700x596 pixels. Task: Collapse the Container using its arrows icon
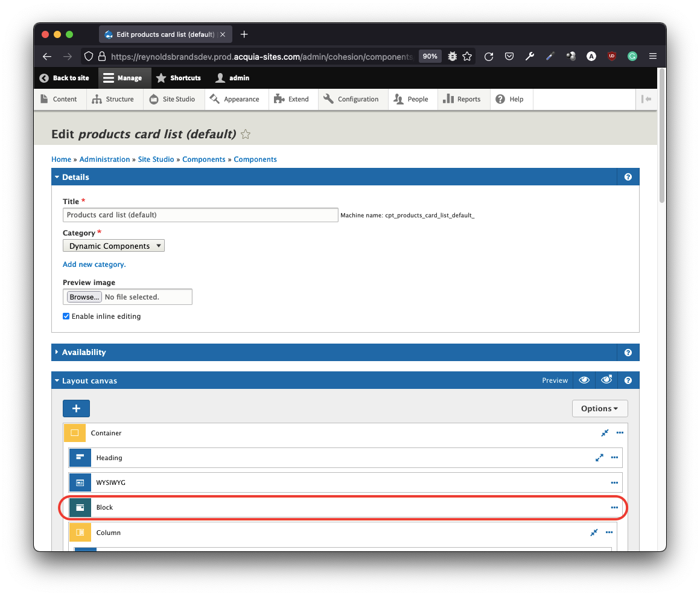pos(605,433)
